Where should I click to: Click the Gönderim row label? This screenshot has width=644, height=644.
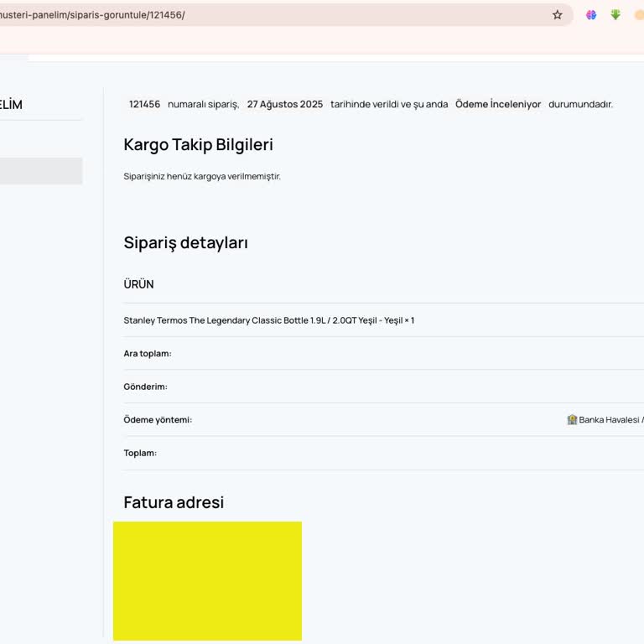click(145, 387)
